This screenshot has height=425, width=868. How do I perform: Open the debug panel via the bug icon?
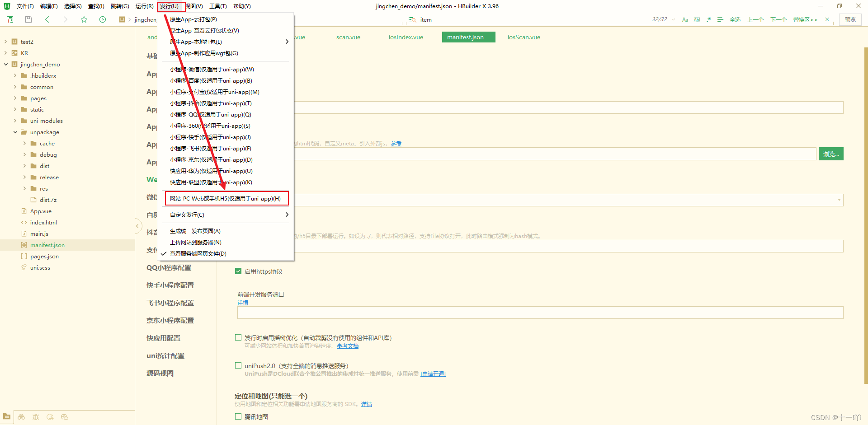coord(36,417)
